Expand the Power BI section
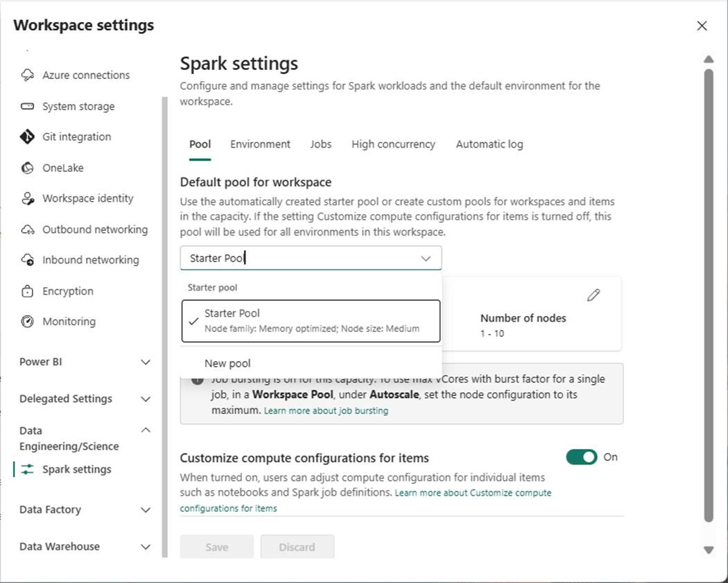The height and width of the screenshot is (583, 728). tap(146, 362)
